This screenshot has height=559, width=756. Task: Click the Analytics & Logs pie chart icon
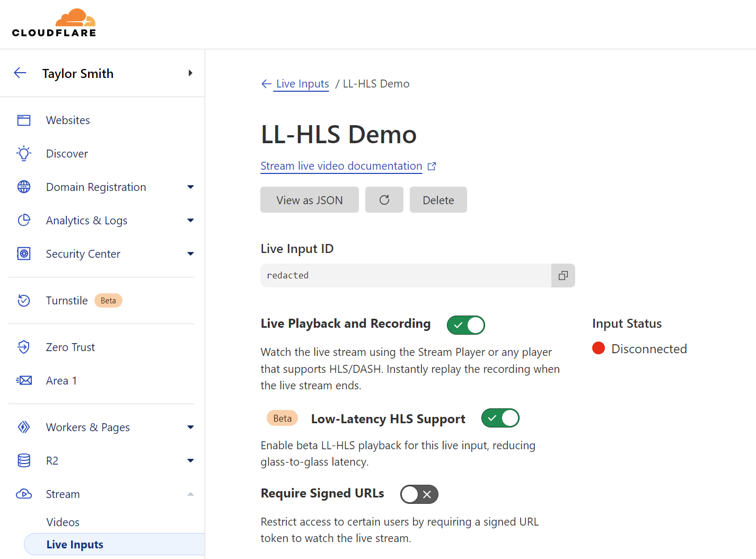coord(24,220)
